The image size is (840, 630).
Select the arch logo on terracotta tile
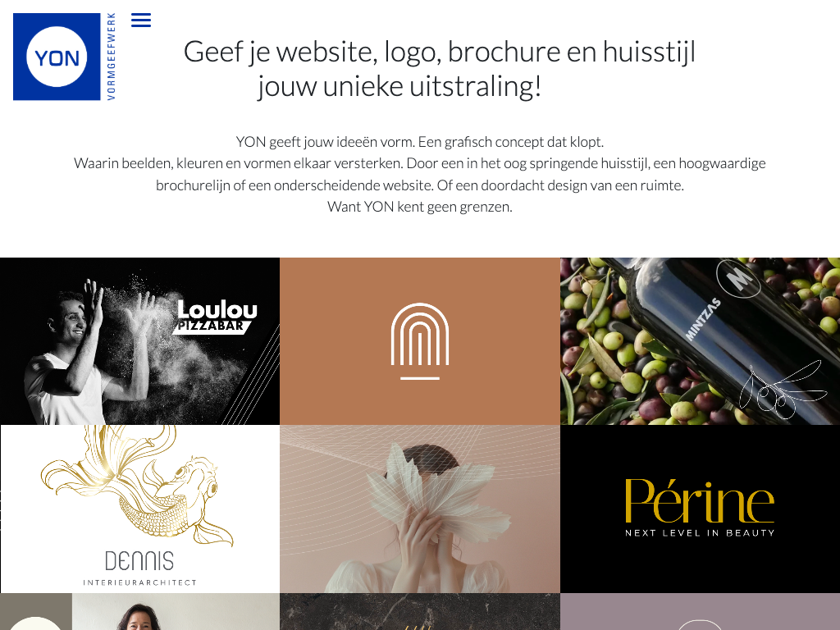coord(420,341)
